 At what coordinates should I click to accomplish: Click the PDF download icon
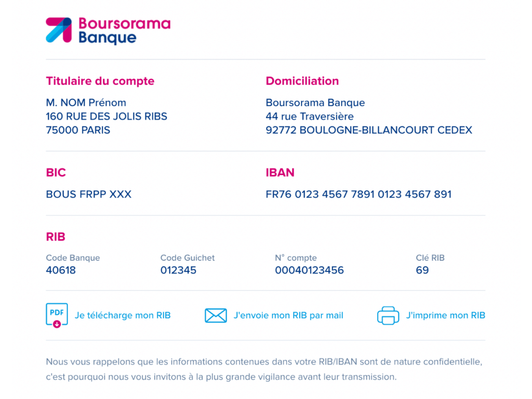(57, 315)
